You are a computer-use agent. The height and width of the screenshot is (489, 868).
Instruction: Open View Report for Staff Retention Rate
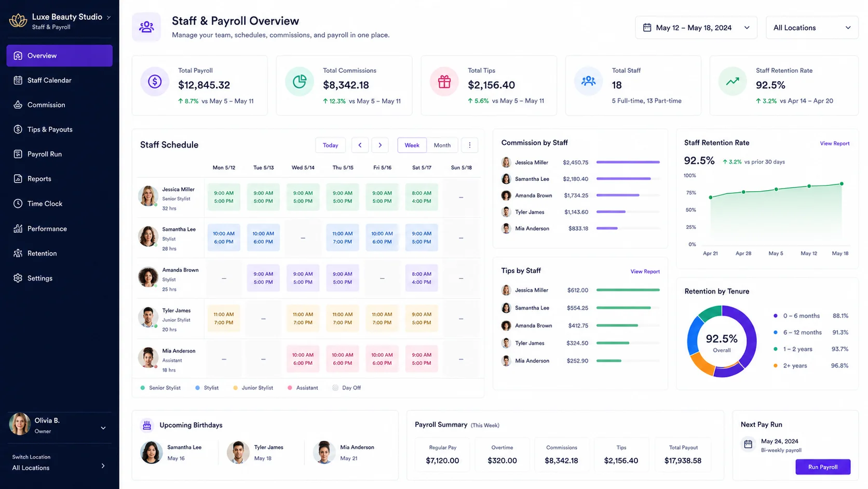tap(835, 143)
